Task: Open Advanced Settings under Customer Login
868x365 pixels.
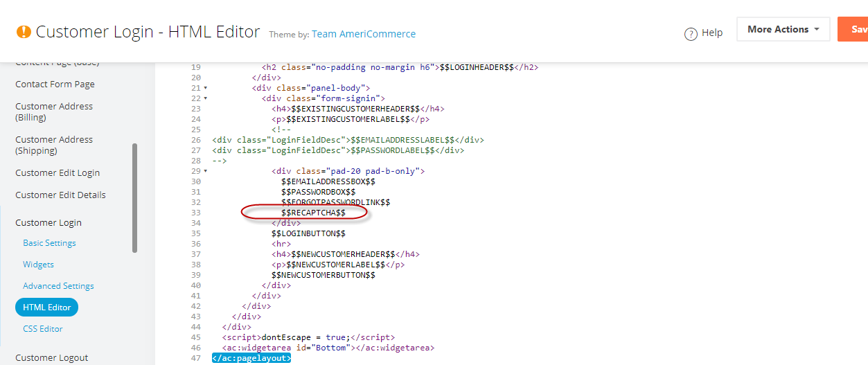Action: tap(58, 286)
